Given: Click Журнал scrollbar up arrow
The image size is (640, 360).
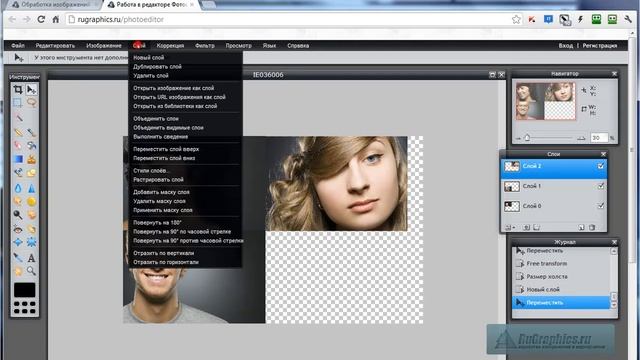Looking at the screenshot, I should 613,251.
